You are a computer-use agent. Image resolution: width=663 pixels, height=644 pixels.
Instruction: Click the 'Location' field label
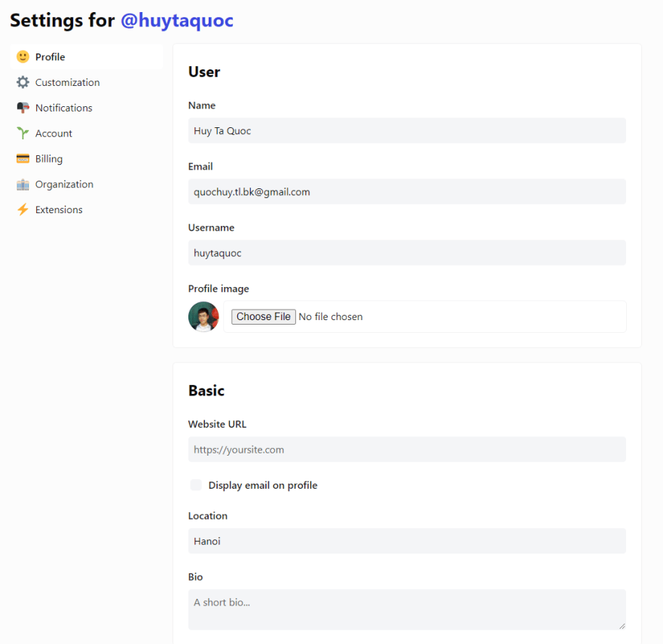[x=208, y=516]
